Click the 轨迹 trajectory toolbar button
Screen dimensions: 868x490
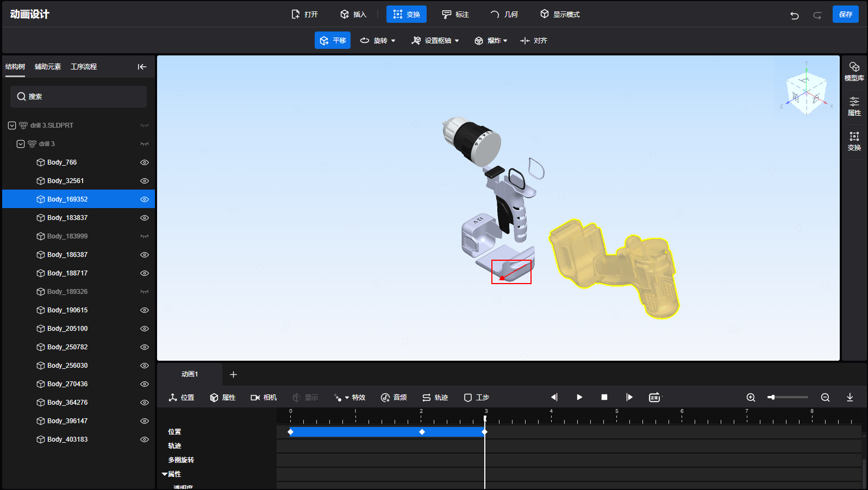coord(435,398)
